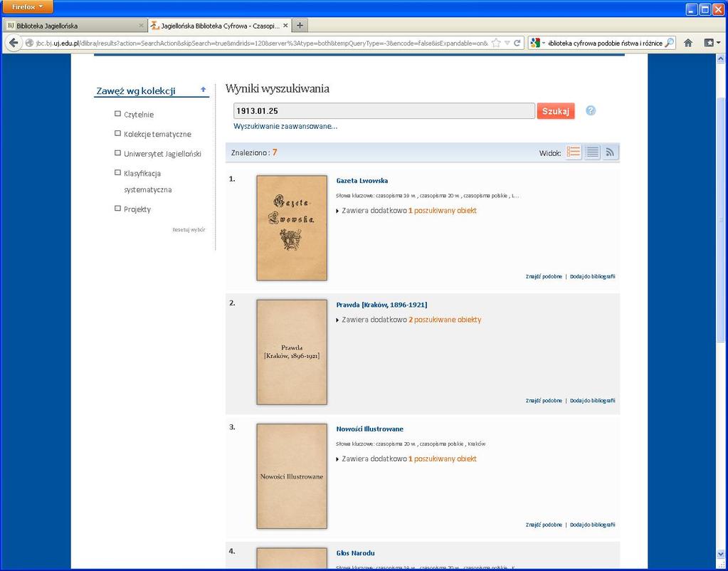Tick the Klasyfikacja systematyczna checkbox
728x571 pixels.
117,172
